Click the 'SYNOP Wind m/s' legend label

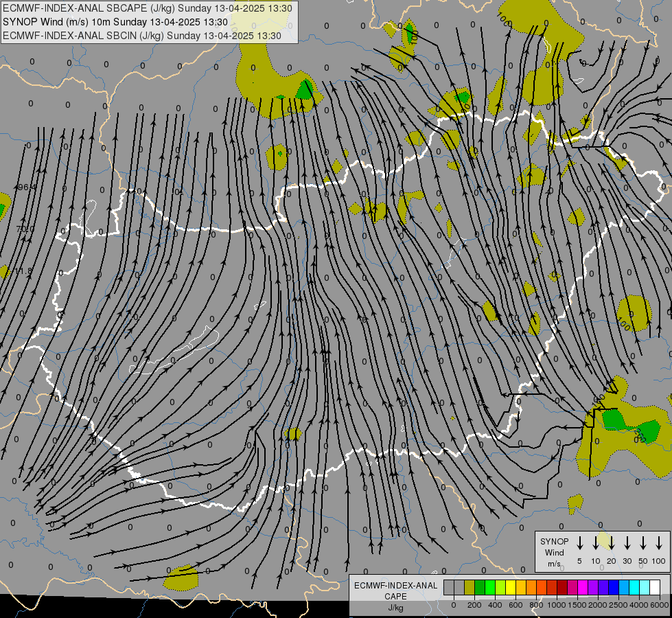coord(554,552)
